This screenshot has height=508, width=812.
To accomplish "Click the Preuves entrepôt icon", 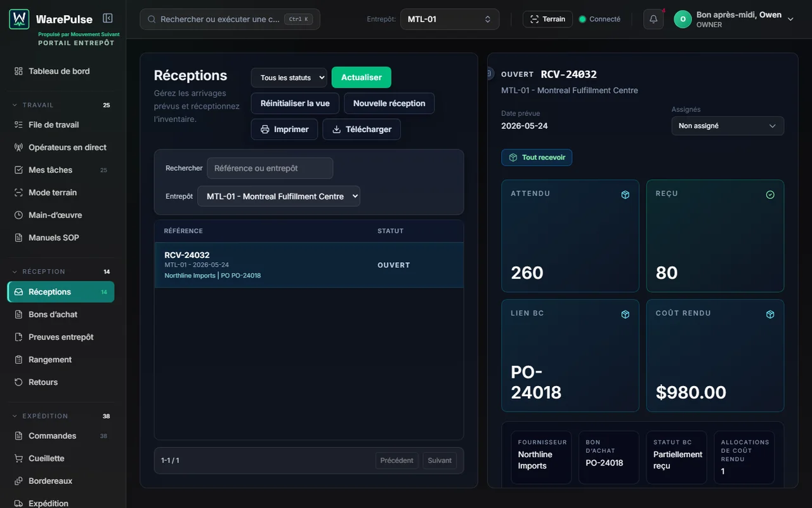I will (x=18, y=337).
